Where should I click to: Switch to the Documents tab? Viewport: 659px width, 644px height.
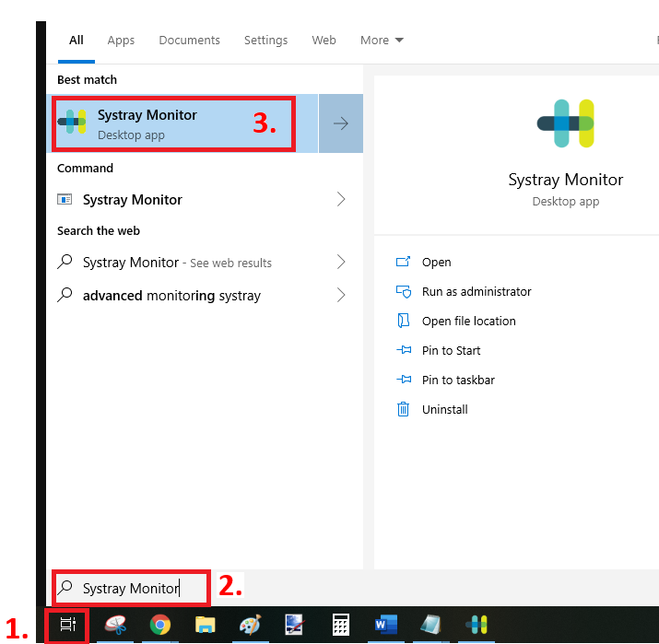189,41
